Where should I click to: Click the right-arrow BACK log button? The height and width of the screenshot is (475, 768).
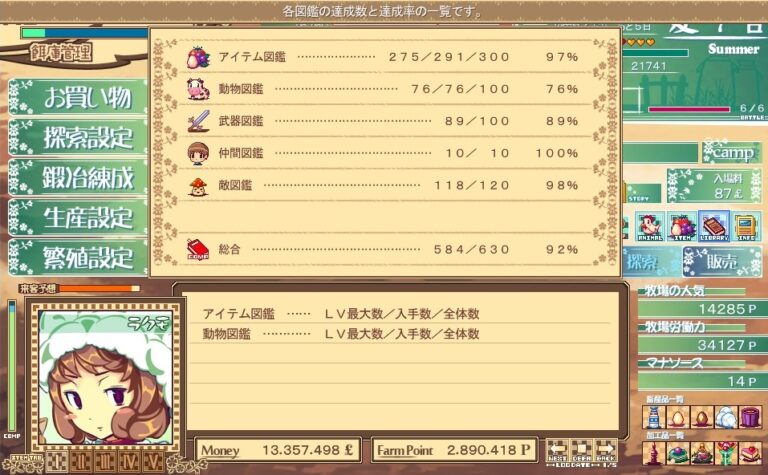[x=606, y=451]
